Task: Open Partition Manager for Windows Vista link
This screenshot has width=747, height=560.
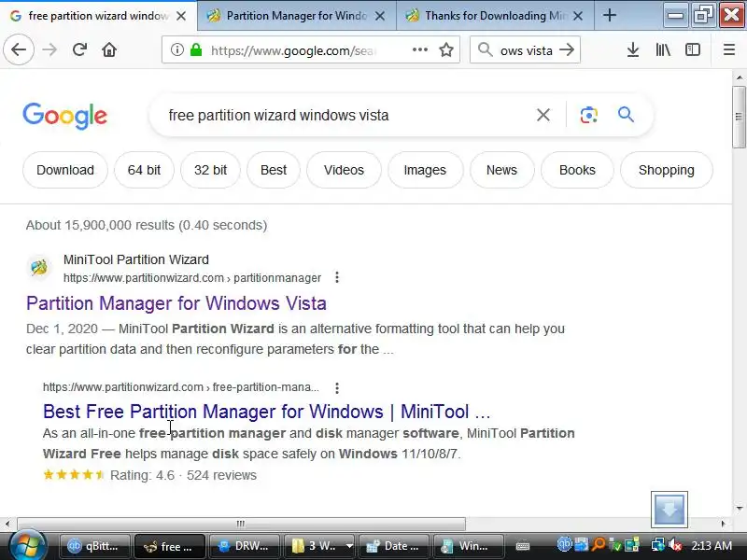Action: coord(176,303)
